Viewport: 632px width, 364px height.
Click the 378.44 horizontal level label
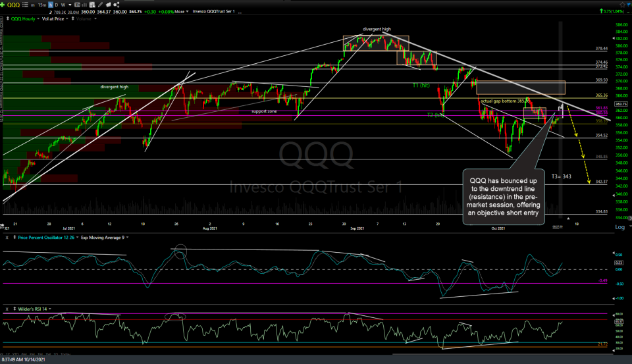(x=601, y=48)
